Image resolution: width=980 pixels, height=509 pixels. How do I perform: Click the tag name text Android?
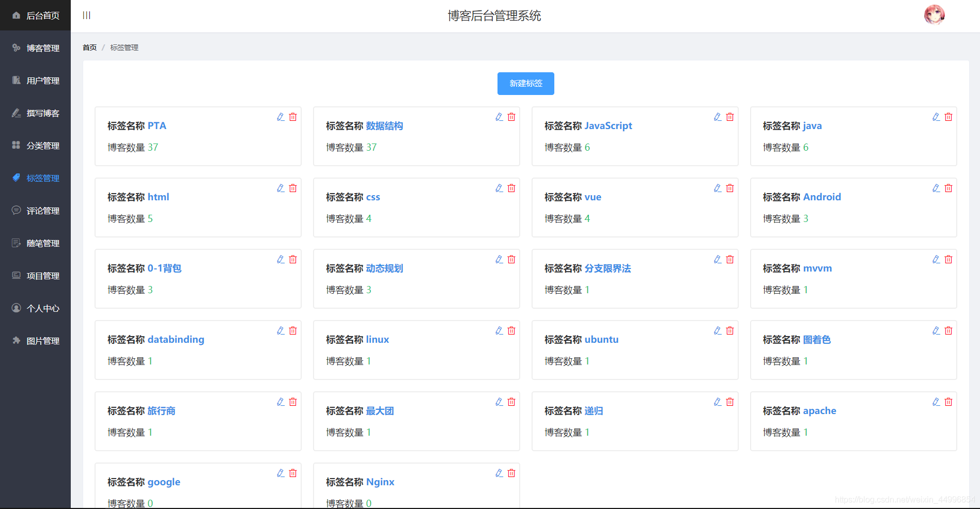822,197
